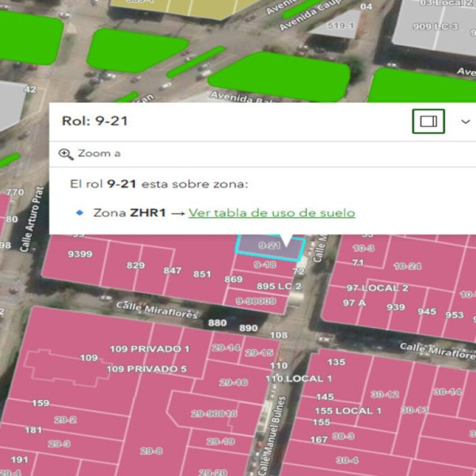Viewport: 476px width, 476px height.
Task: Click parcel 155 LOCAL 1
Action: click(x=348, y=411)
